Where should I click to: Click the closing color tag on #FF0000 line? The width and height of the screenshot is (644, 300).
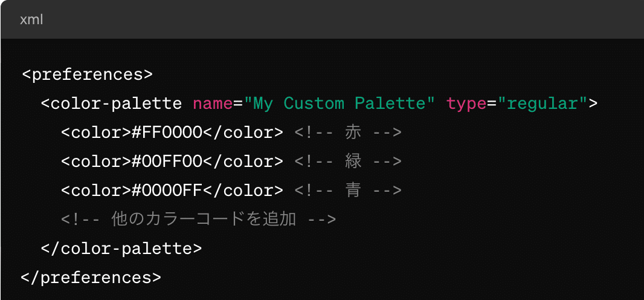pyautogui.click(x=243, y=132)
